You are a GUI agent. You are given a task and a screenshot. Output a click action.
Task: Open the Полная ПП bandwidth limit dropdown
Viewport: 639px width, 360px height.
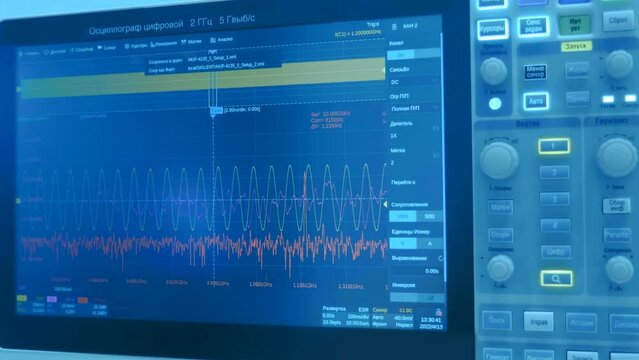413,108
